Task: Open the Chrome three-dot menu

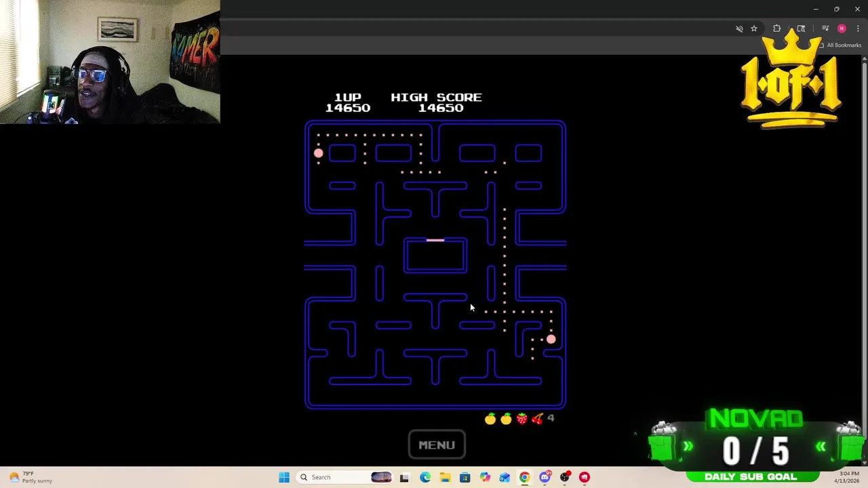Action: 858,28
